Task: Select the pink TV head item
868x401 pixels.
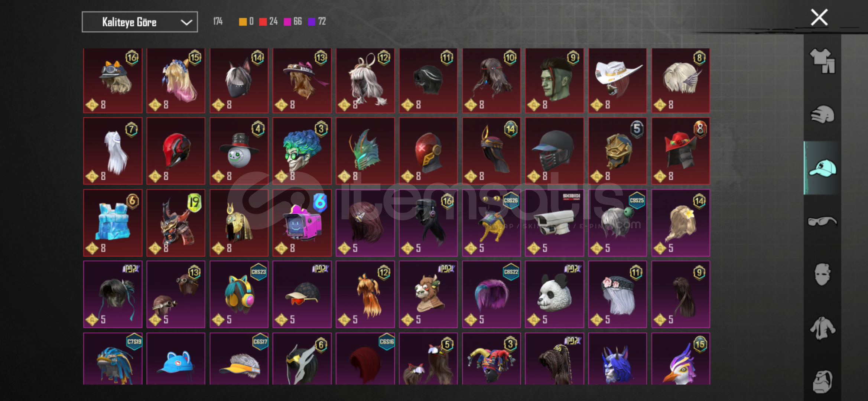Action: tap(302, 223)
